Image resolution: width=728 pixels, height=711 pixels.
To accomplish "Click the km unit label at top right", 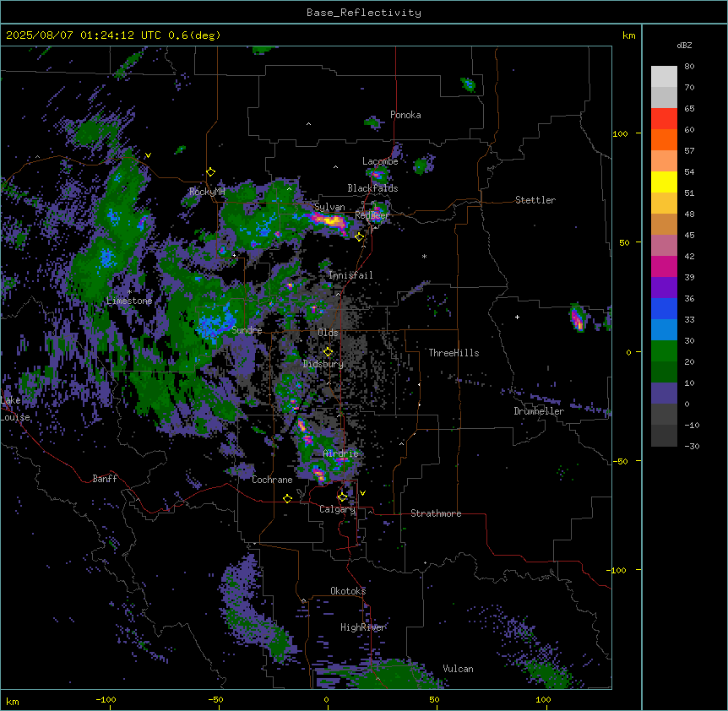I will (628, 35).
